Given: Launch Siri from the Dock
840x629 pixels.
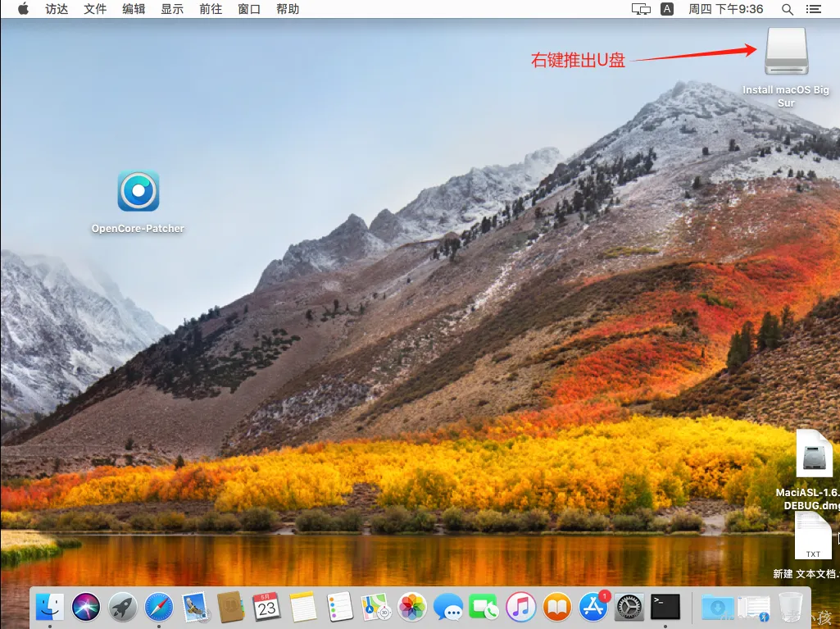Looking at the screenshot, I should (x=86, y=607).
